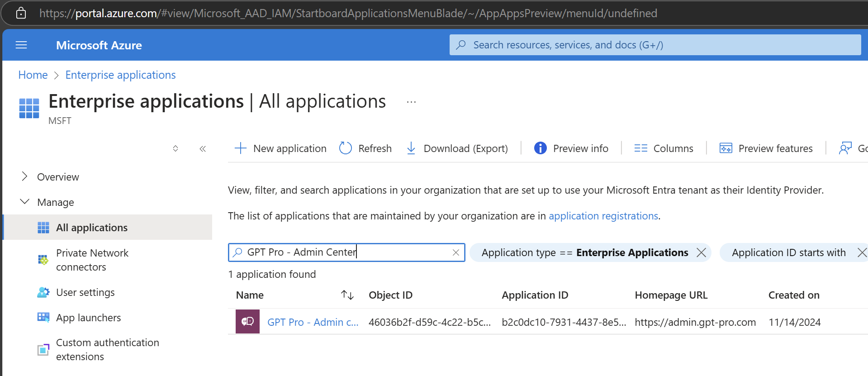Click New application button
Image resolution: width=868 pixels, height=376 pixels.
coord(280,148)
